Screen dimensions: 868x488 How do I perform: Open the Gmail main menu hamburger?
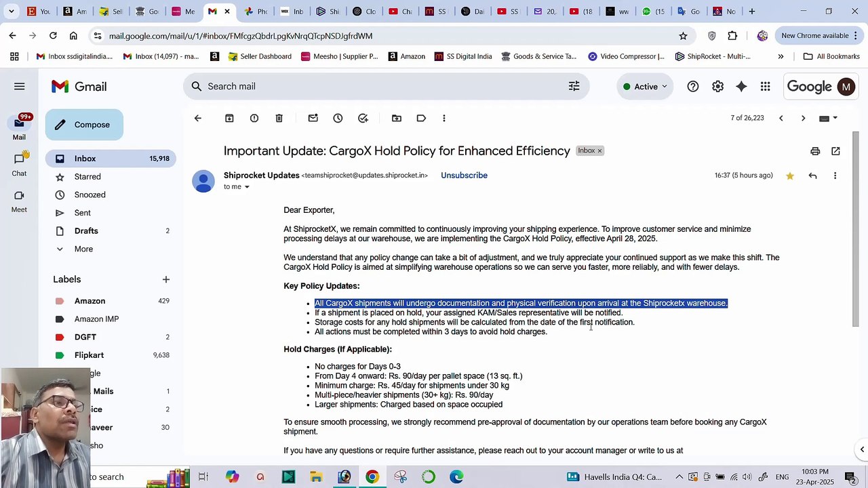[x=20, y=86]
